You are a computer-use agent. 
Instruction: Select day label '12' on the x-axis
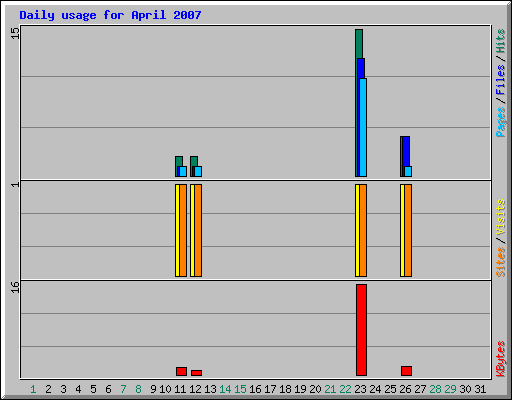coord(195,389)
